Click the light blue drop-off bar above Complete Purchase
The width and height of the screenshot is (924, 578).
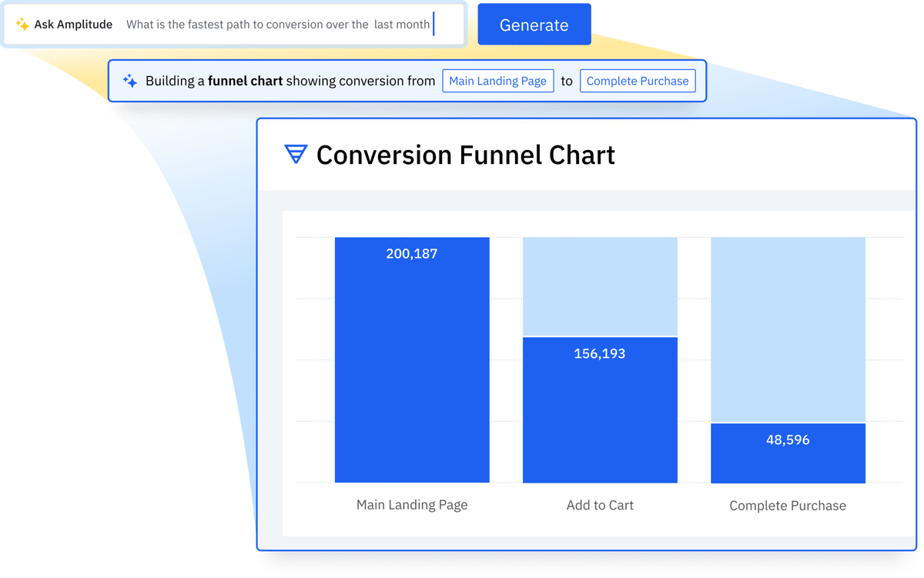click(x=788, y=329)
